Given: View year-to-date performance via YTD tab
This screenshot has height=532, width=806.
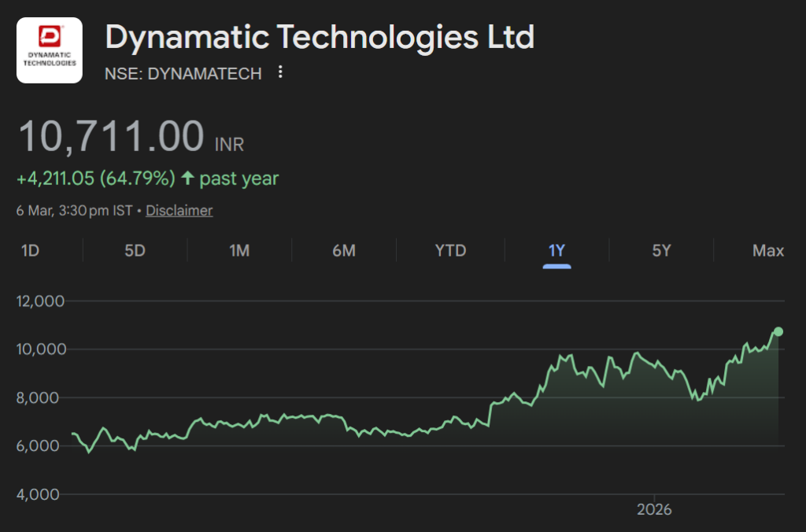Looking at the screenshot, I should (x=450, y=250).
